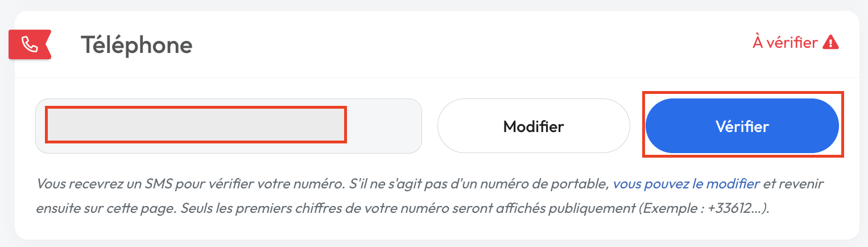Click the 'revenir ensuite sur cette page' text
This screenshot has height=247, width=868.
(796, 184)
